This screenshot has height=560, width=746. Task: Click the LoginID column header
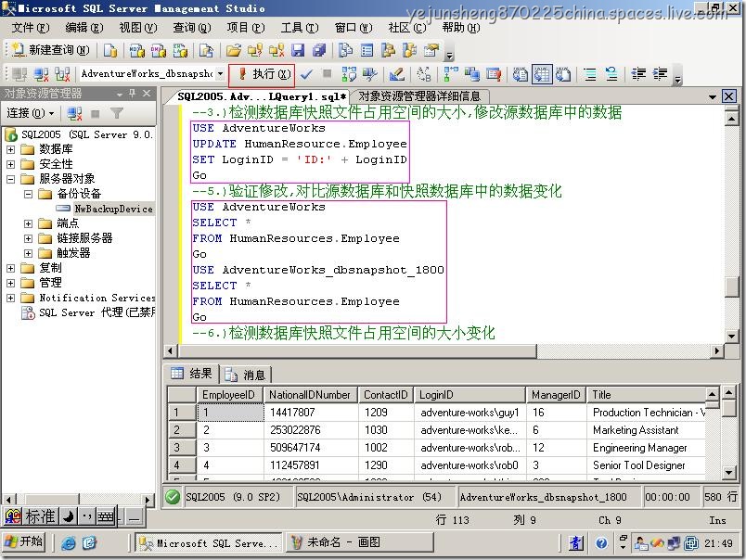470,395
